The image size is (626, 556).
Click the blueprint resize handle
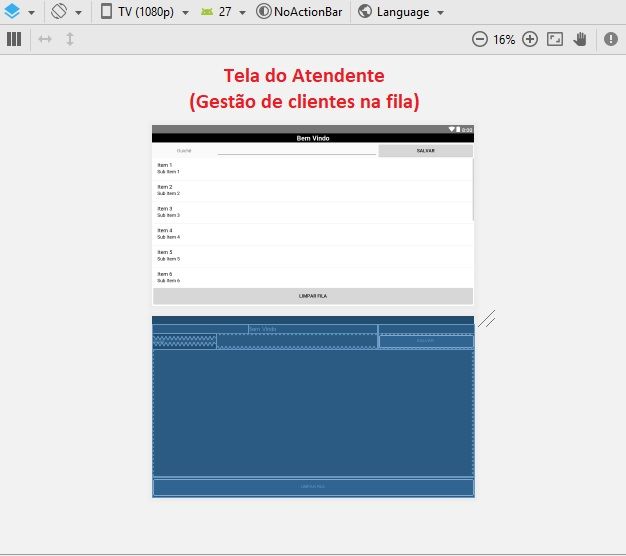[x=487, y=319]
